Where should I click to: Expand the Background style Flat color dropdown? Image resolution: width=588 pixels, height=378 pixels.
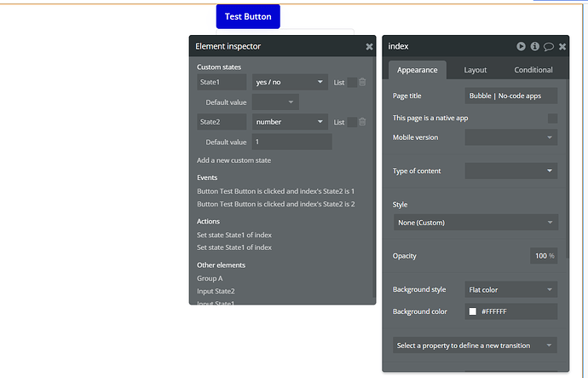coord(510,289)
